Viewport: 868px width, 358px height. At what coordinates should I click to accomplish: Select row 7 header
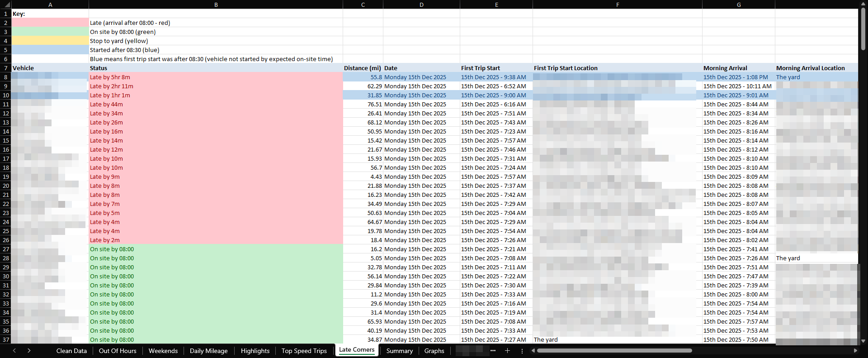point(5,68)
